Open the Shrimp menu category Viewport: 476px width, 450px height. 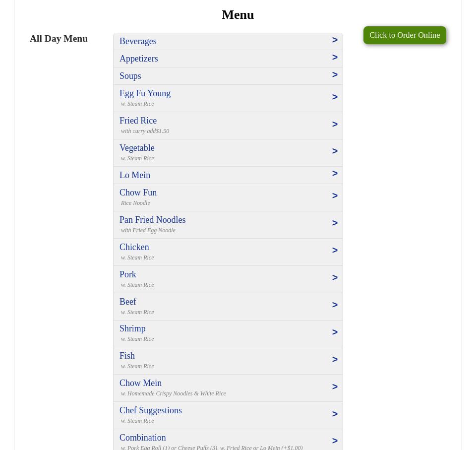pos(132,328)
